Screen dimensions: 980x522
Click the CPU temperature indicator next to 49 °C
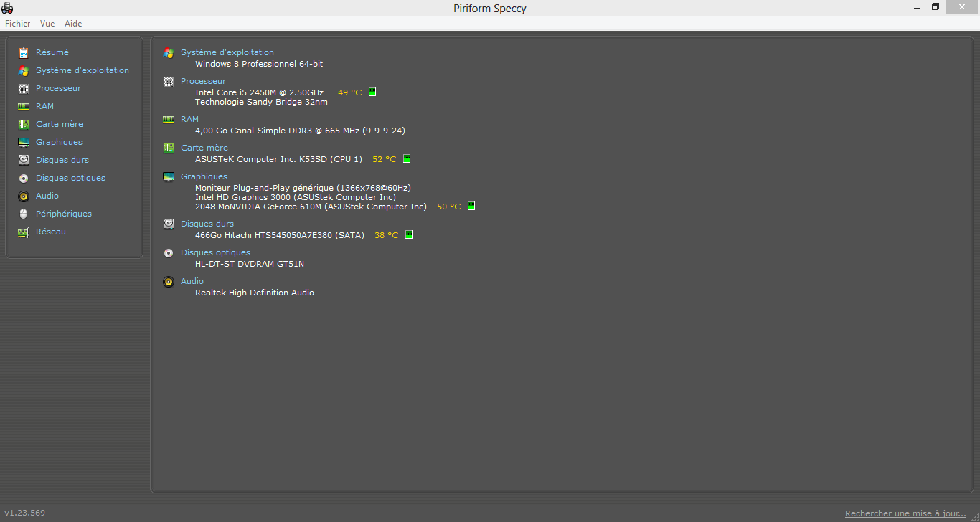coord(372,92)
